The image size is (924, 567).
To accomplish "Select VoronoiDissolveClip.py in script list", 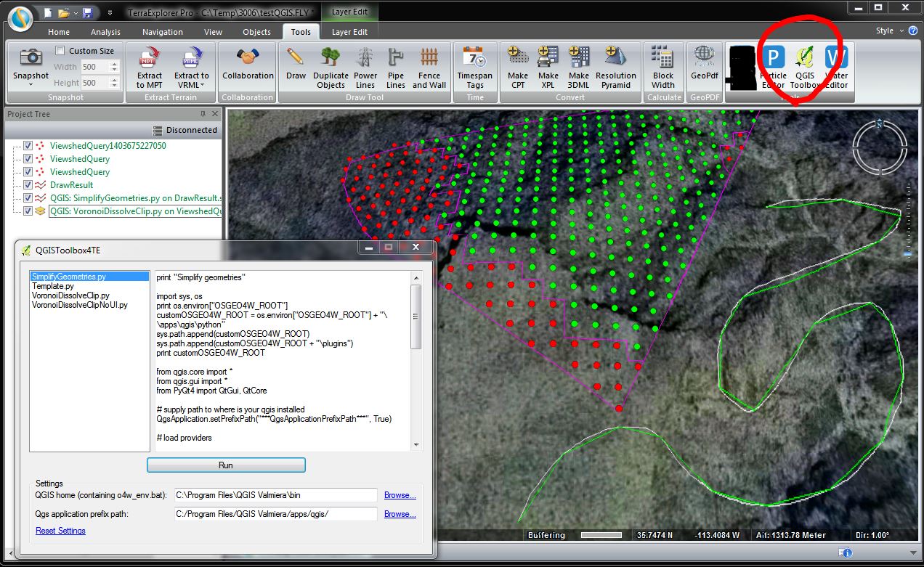I will [x=70, y=295].
